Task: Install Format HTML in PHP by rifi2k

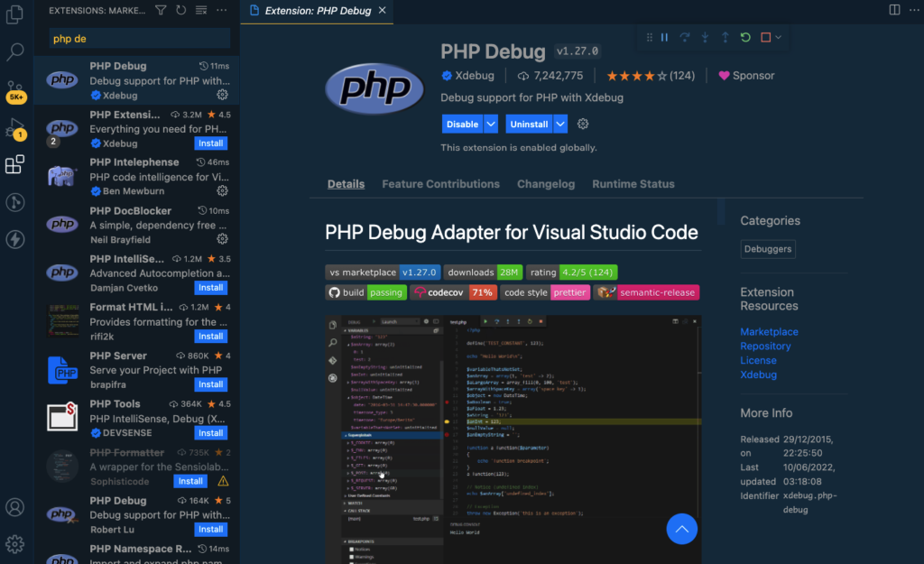Action: point(210,336)
